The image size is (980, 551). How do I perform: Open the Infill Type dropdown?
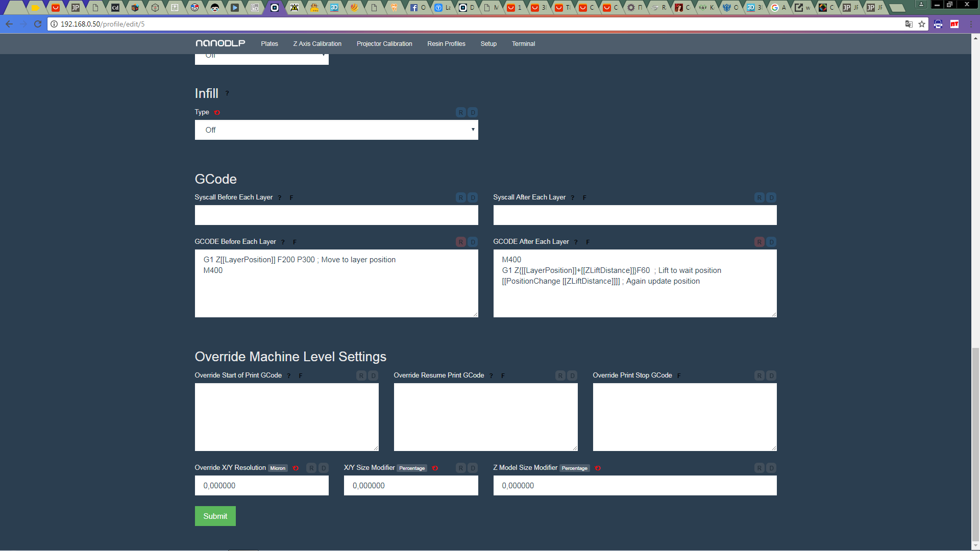click(336, 130)
